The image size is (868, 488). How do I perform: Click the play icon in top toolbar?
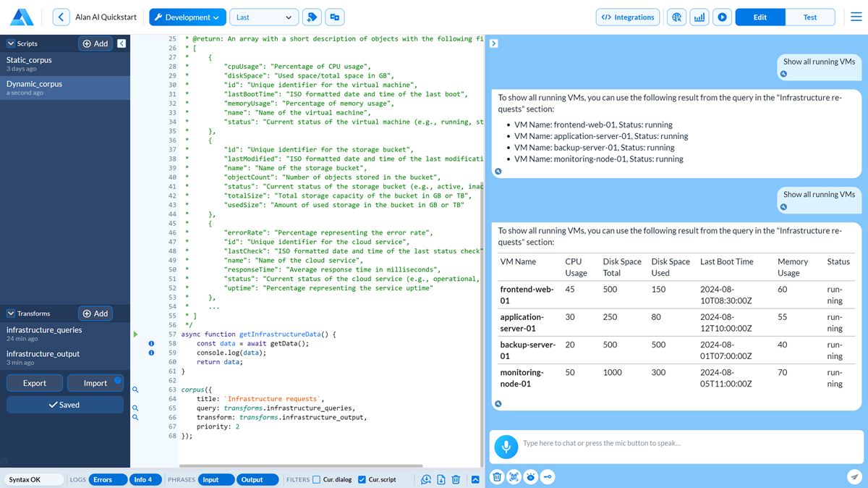[x=721, y=17]
